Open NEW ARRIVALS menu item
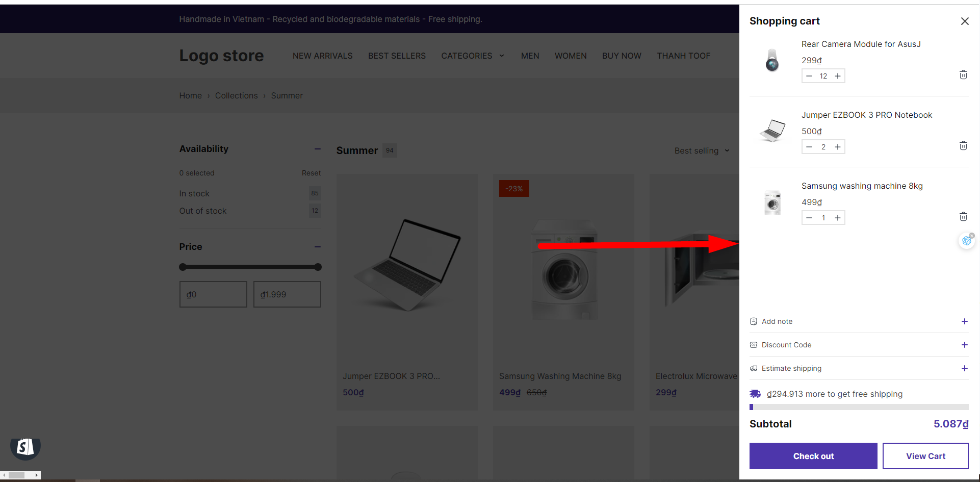The height and width of the screenshot is (482, 980). pyautogui.click(x=323, y=56)
